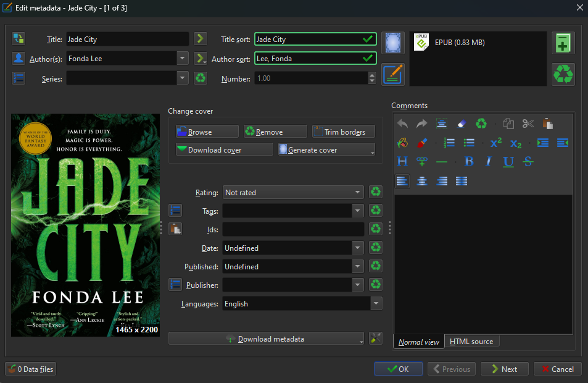Open the manage authors editor icon
The height and width of the screenshot is (383, 588).
[x=19, y=59]
